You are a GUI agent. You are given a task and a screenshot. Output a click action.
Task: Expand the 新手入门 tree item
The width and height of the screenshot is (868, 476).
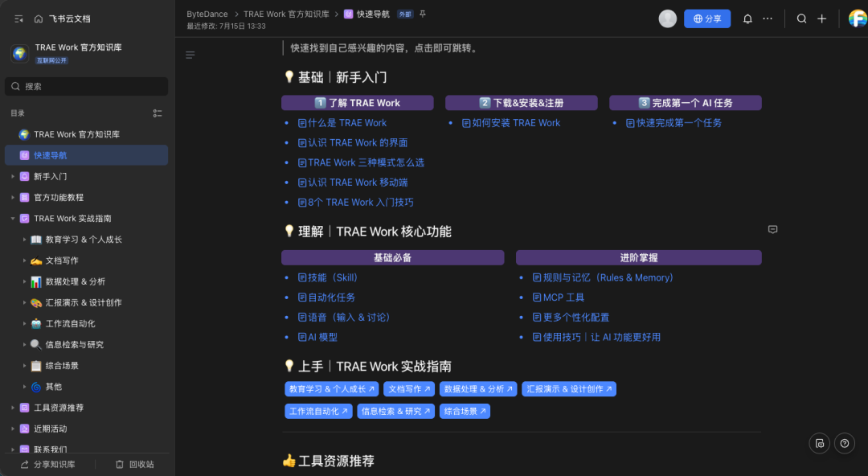pyautogui.click(x=13, y=176)
